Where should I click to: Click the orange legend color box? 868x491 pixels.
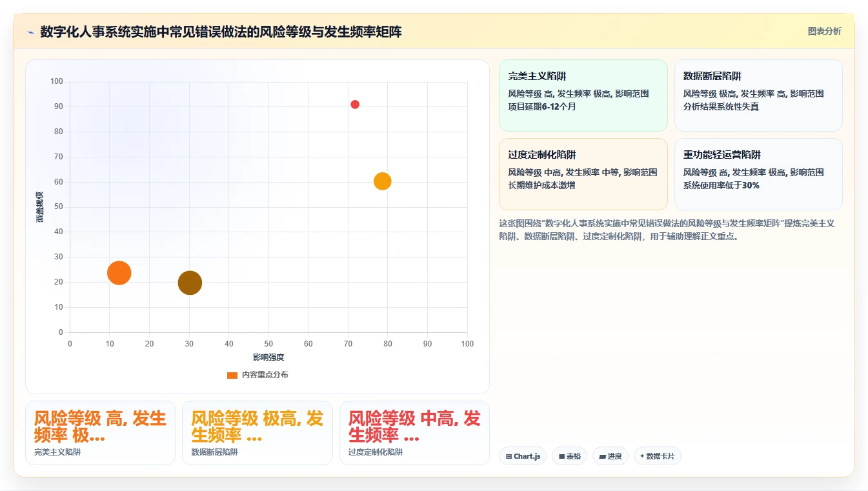coord(232,375)
